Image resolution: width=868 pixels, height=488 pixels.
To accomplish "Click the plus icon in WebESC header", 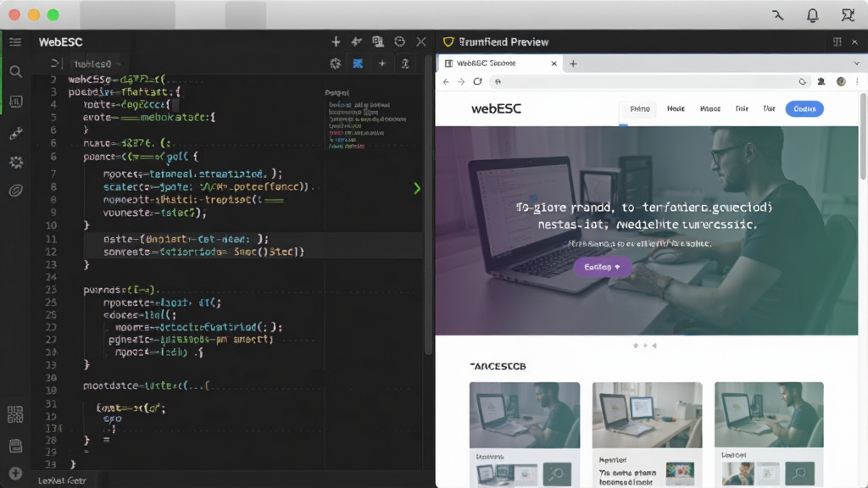I will tap(336, 42).
